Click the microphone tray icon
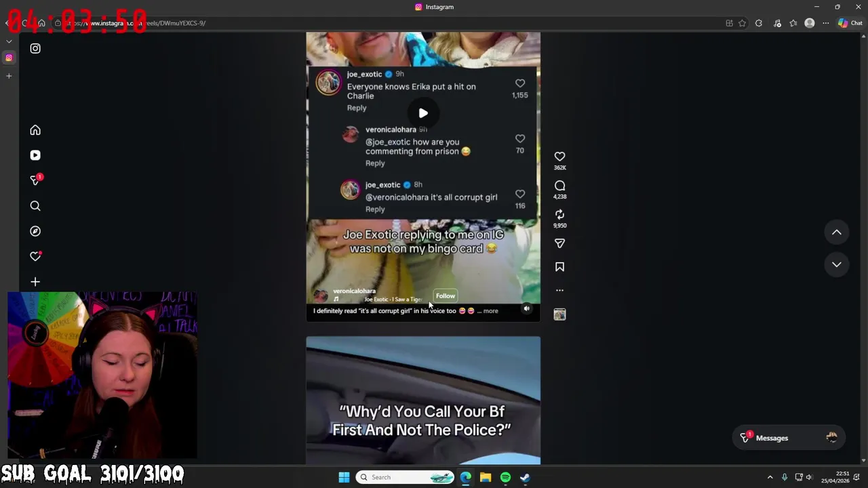868x488 pixels. click(785, 477)
